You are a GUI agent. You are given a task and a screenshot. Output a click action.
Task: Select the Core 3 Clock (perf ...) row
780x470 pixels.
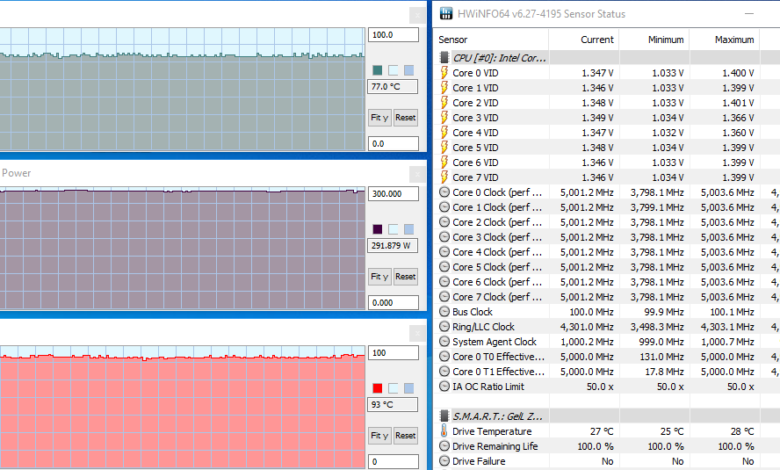click(607, 237)
